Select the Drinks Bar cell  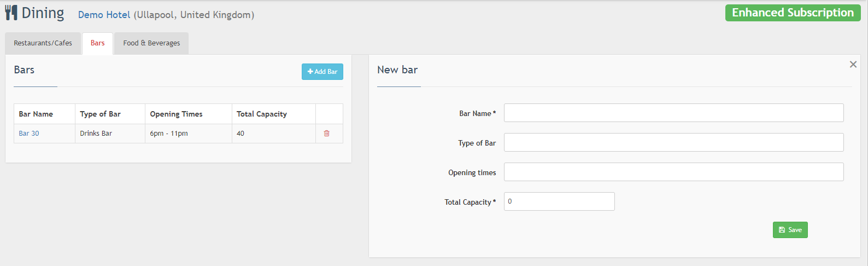[110, 134]
